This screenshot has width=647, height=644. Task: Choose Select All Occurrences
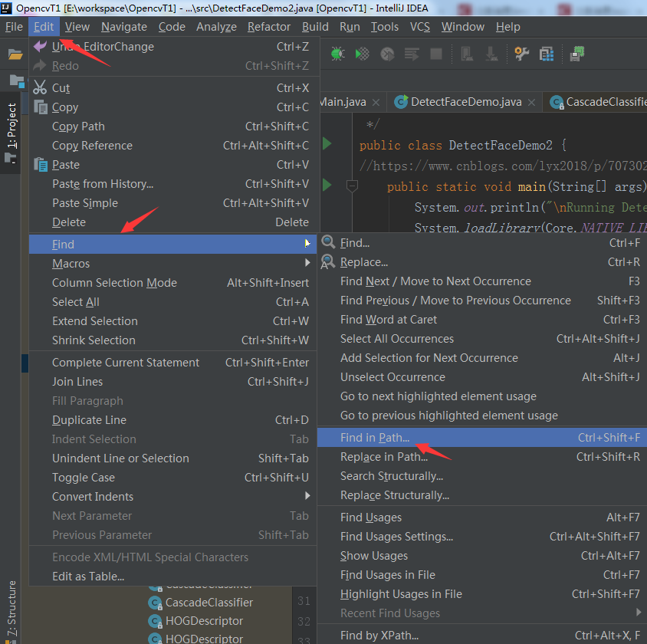482,339
